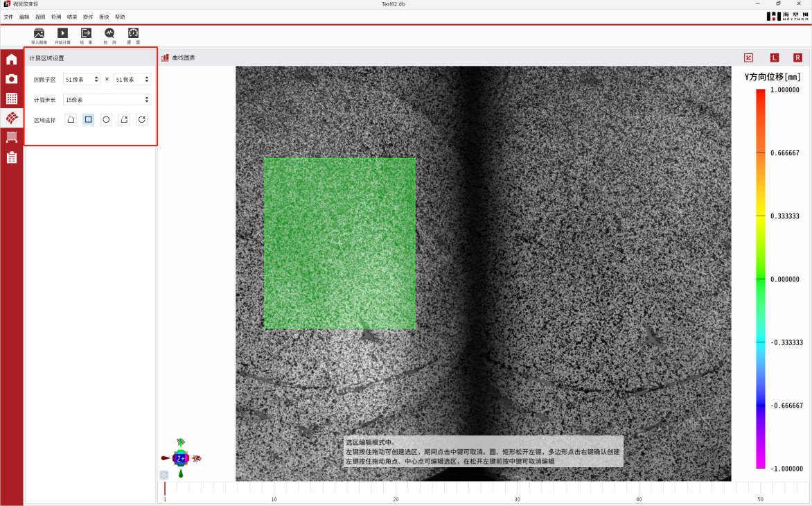Screen dimensions: 812x506
Task: Click frame 20 on the timeline ruler
Action: pyautogui.click(x=396, y=491)
